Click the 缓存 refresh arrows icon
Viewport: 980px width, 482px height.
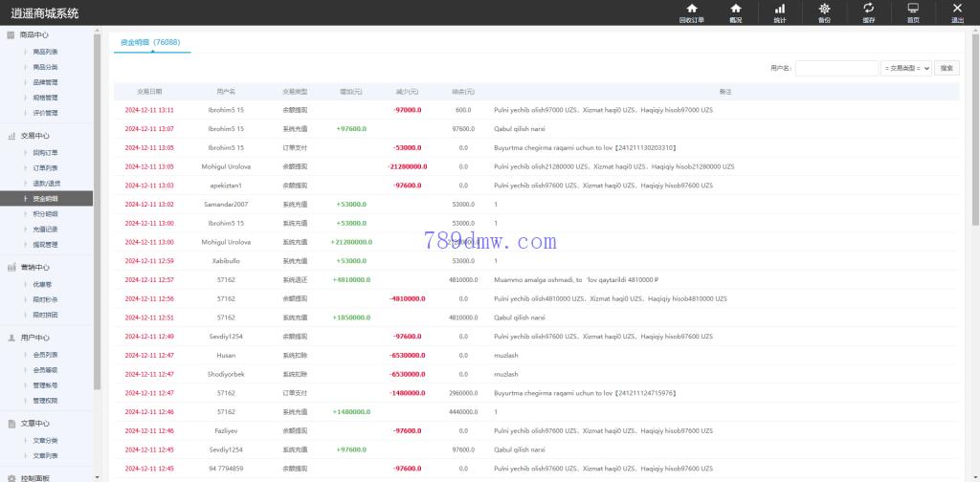point(868,9)
